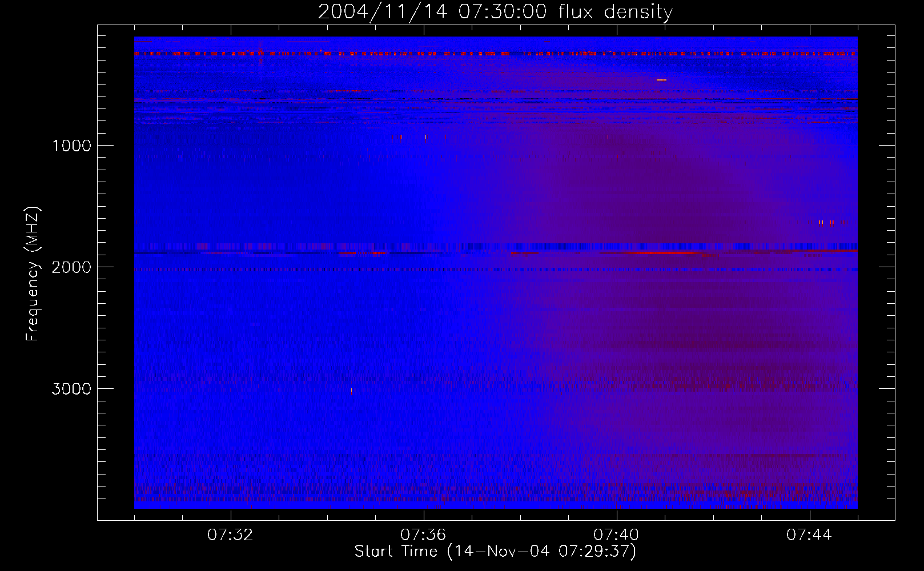Click the 1000 frequency tick label
The image size is (924, 571).
click(x=71, y=146)
